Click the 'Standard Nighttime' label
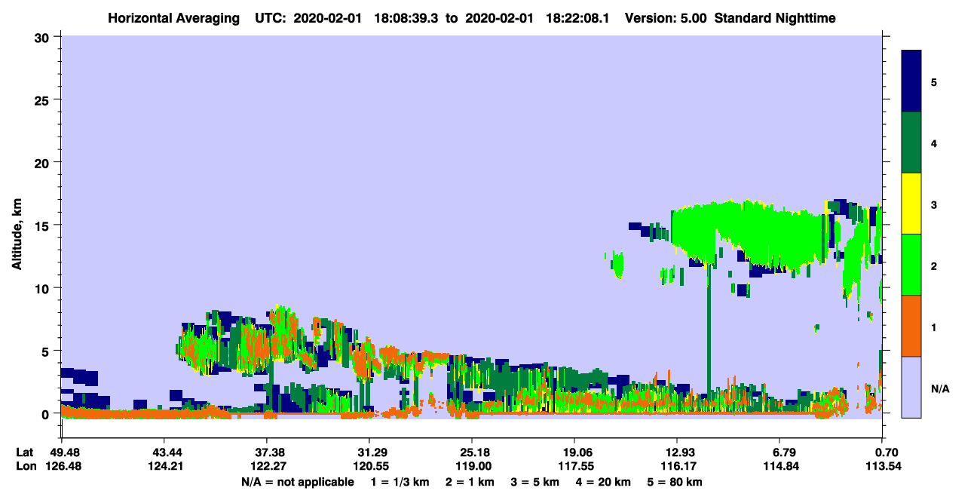The image size is (980, 503). pyautogui.click(x=776, y=17)
